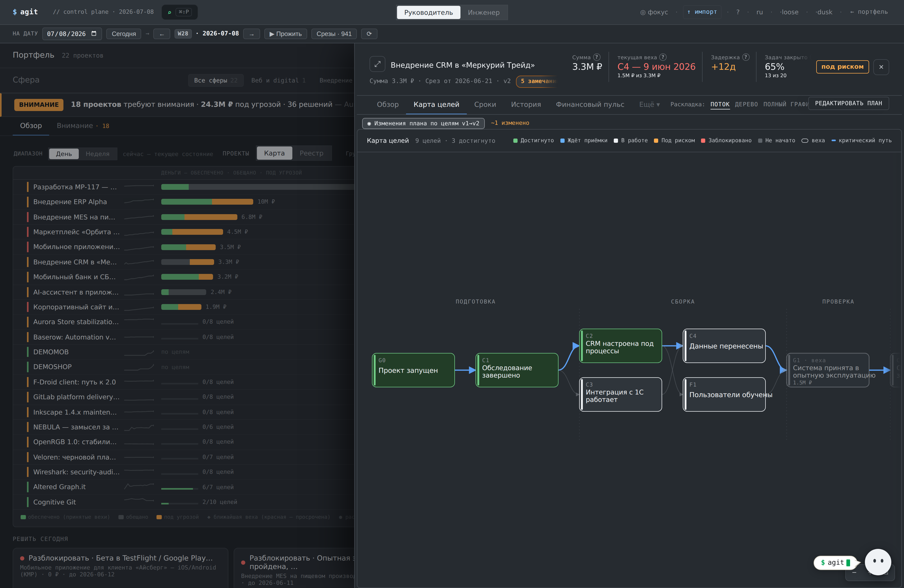Open Срезы · 941 snapshots
This screenshot has width=904, height=588.
(x=334, y=34)
